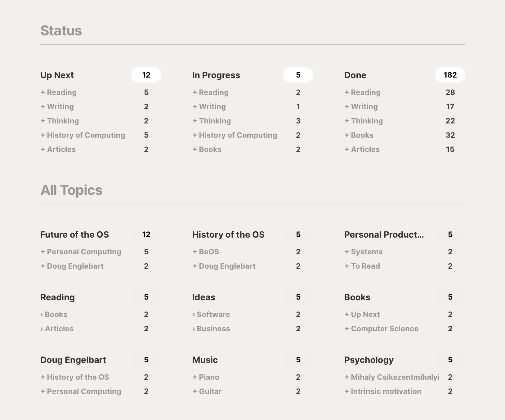Add Computer Science under Books topic

tap(382, 328)
